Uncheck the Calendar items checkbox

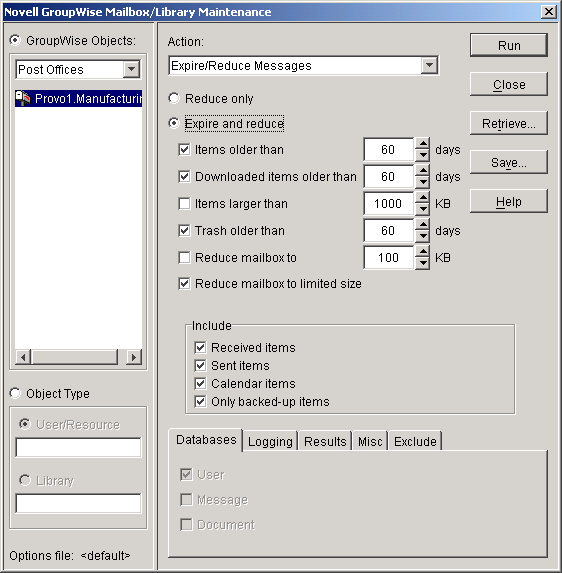(x=201, y=383)
